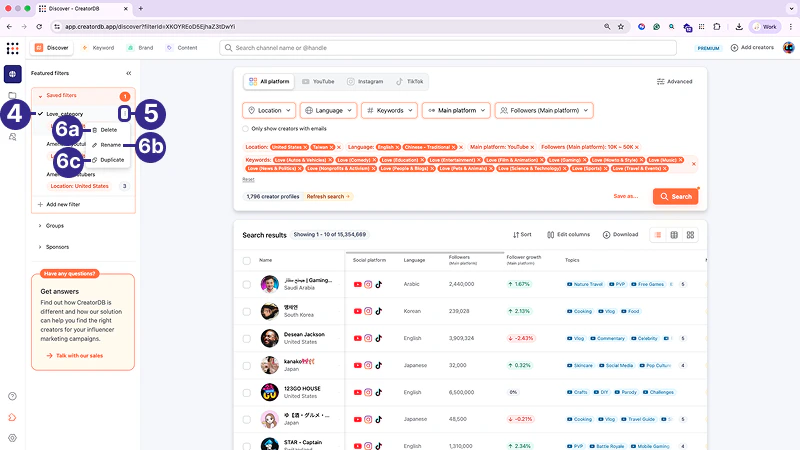800x450 pixels.
Task: Select the YouTube platform tab
Action: pos(318,82)
